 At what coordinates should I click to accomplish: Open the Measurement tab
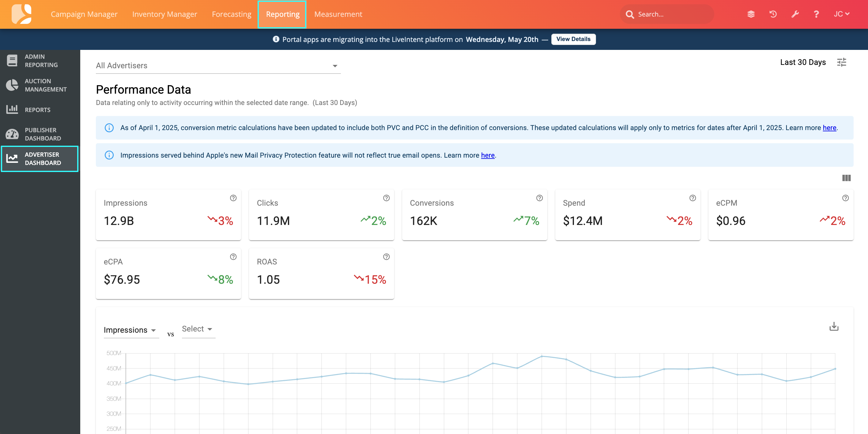click(338, 14)
